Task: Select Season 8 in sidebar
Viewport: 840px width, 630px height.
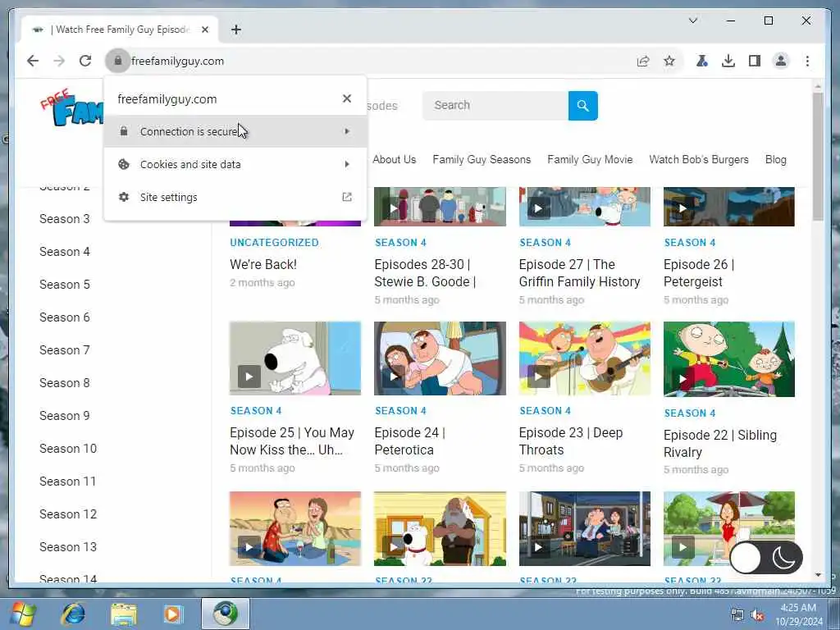Action: 64,382
